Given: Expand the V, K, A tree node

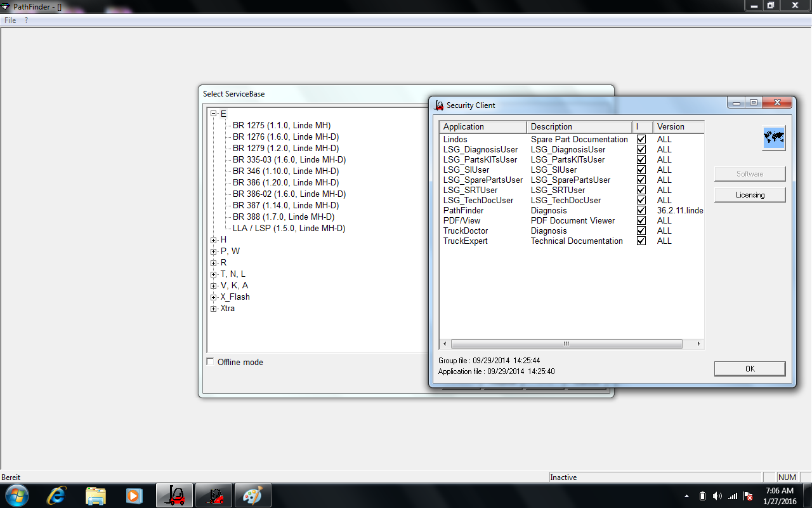Looking at the screenshot, I should tap(214, 286).
